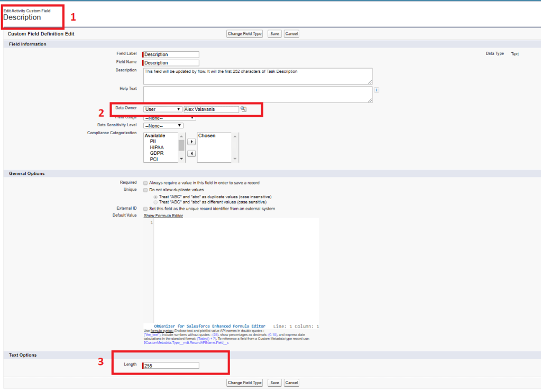Enable the Required checkbox
The height and width of the screenshot is (392, 541).
coord(145,183)
